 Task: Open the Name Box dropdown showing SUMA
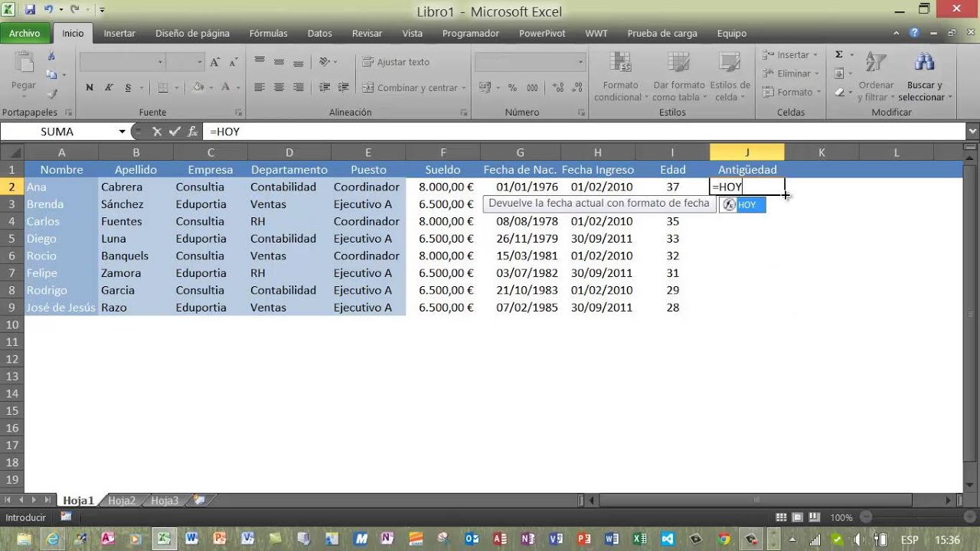[122, 132]
